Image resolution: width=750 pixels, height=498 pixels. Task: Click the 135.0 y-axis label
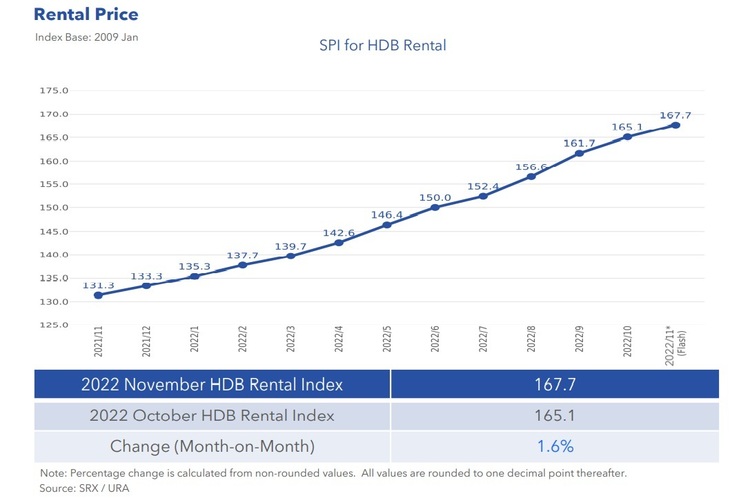[54, 278]
